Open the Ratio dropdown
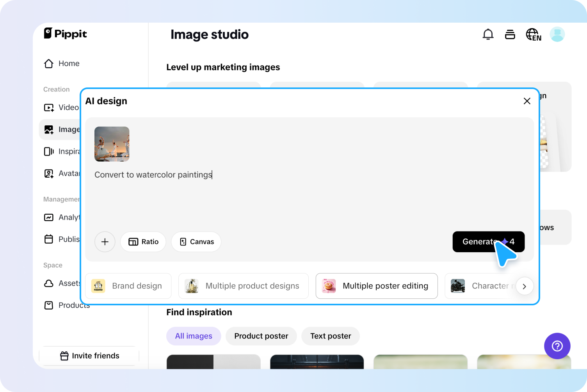This screenshot has height=392, width=587. point(143,242)
